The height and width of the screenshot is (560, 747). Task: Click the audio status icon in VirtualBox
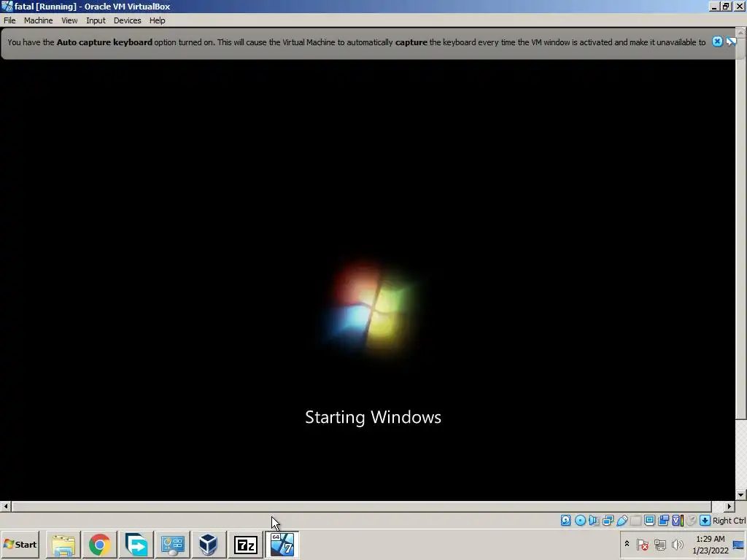click(594, 521)
